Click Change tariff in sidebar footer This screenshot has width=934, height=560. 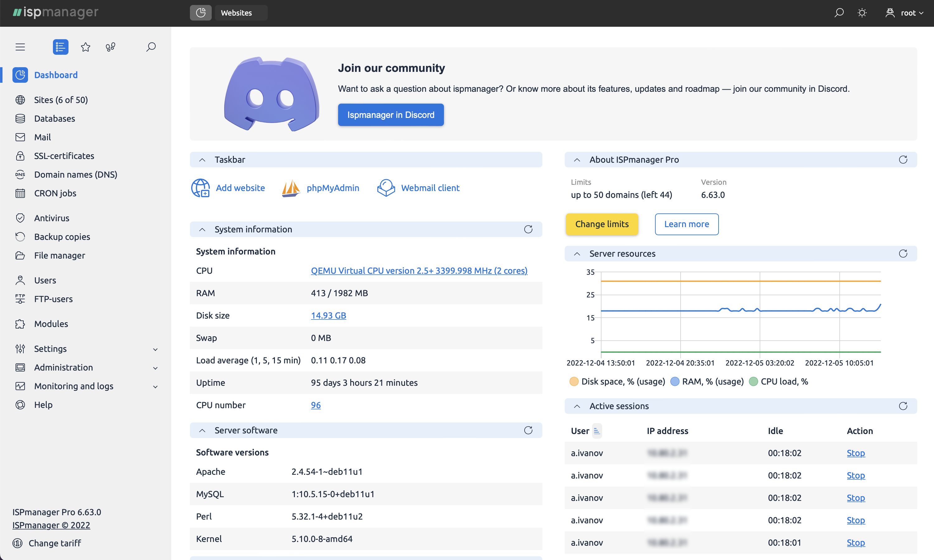point(47,543)
